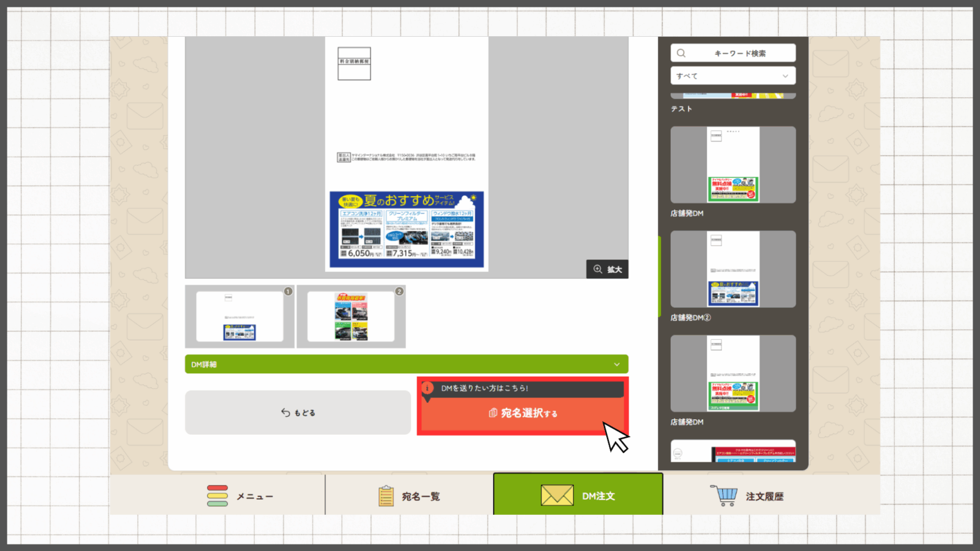Image resolution: width=980 pixels, height=551 pixels.
Task: Click the clipboard address list icon
Action: 386,496
